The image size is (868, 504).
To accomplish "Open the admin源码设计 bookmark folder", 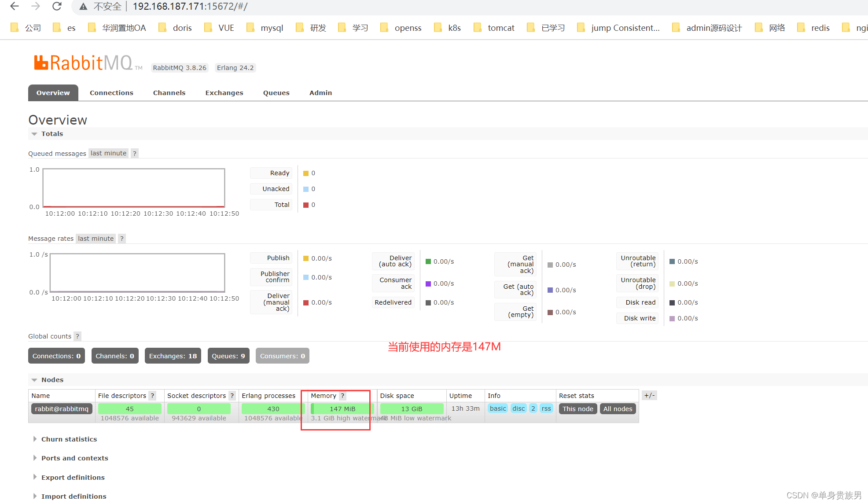I will click(x=707, y=28).
